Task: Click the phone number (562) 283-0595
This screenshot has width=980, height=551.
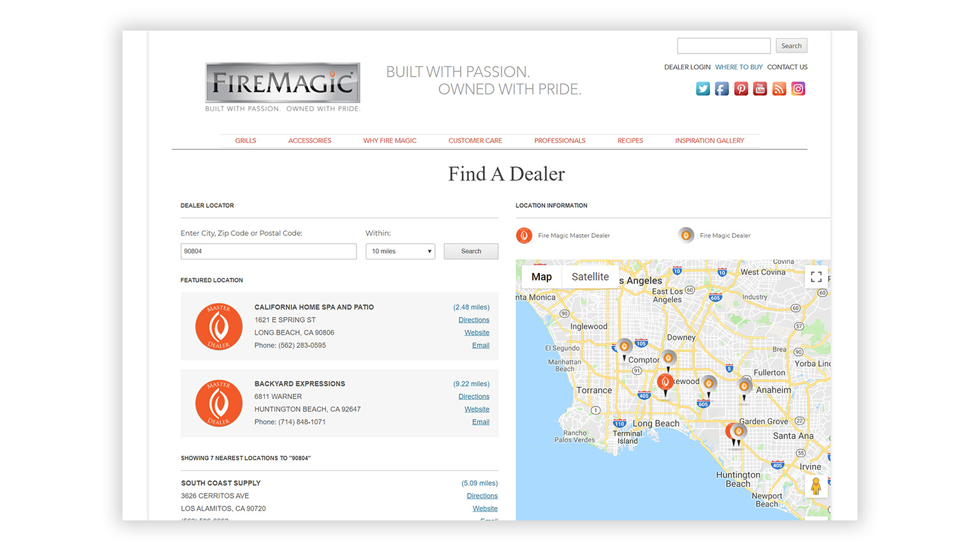Action: 302,346
